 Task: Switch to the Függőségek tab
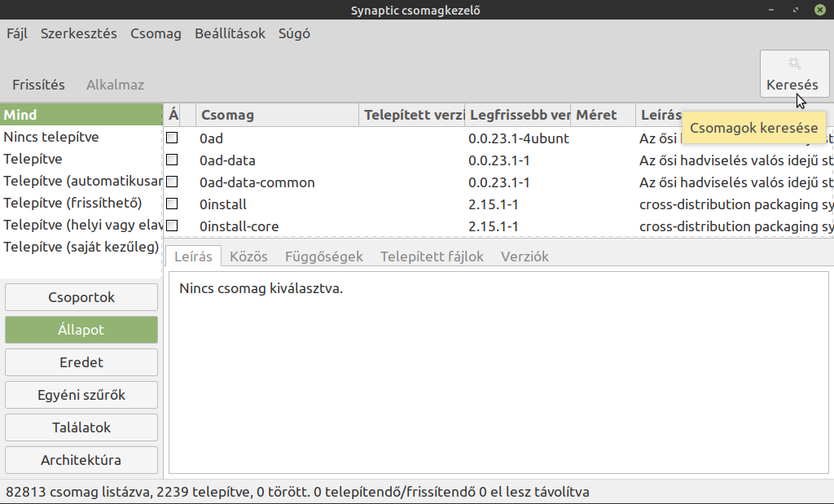[x=324, y=256]
